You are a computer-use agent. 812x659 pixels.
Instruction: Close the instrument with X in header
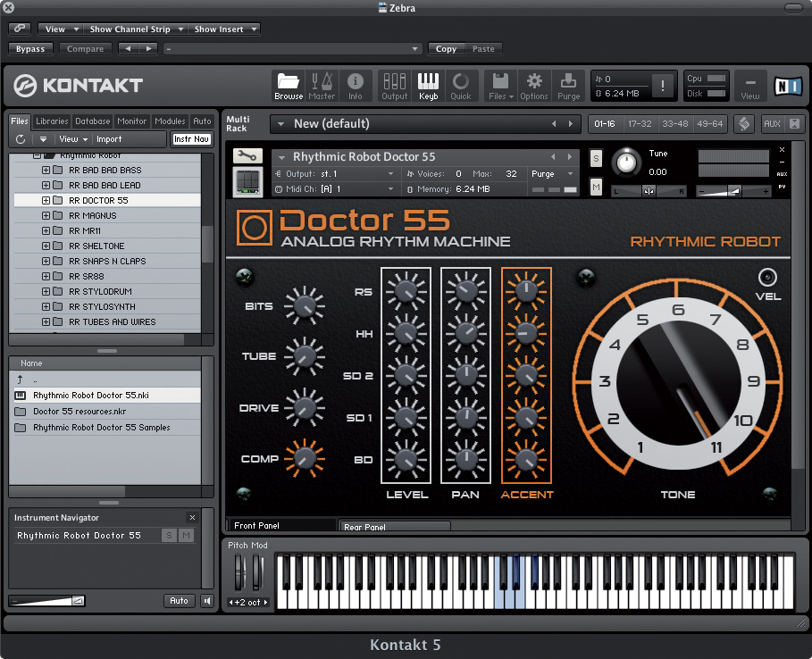[782, 150]
